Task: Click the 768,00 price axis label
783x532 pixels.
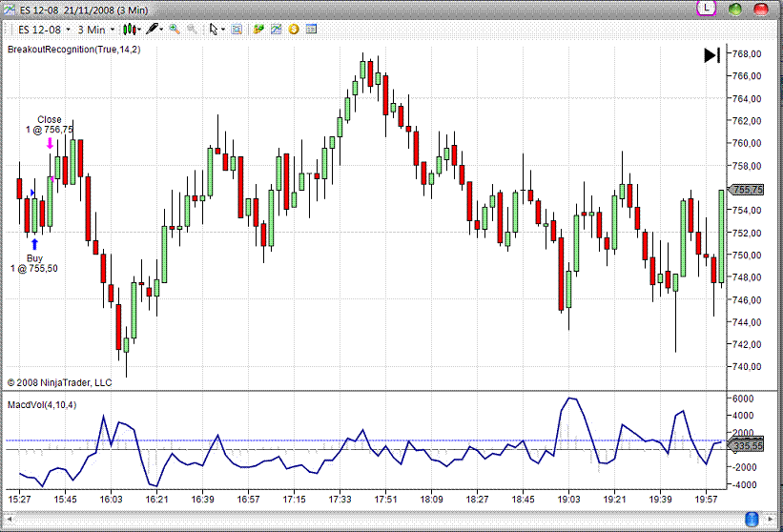Action: click(747, 54)
